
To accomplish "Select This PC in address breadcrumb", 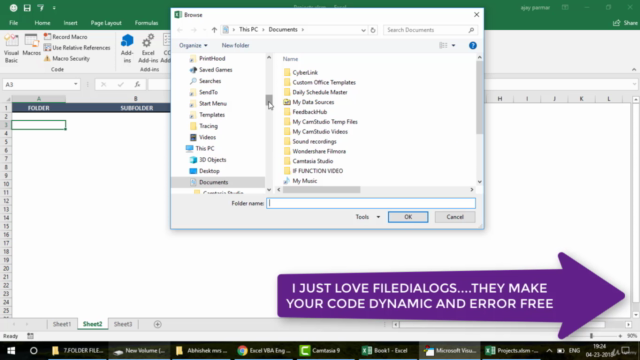I will pyautogui.click(x=248, y=30).
